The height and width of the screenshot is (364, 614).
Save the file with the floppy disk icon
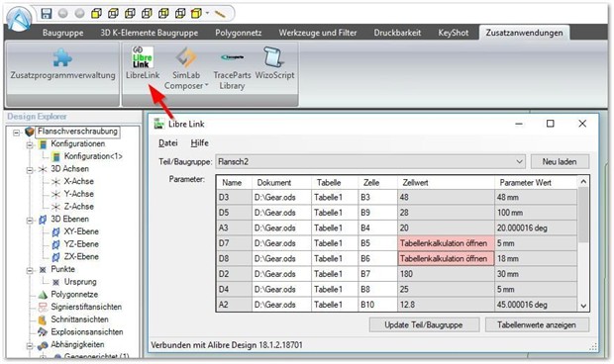tap(47, 13)
